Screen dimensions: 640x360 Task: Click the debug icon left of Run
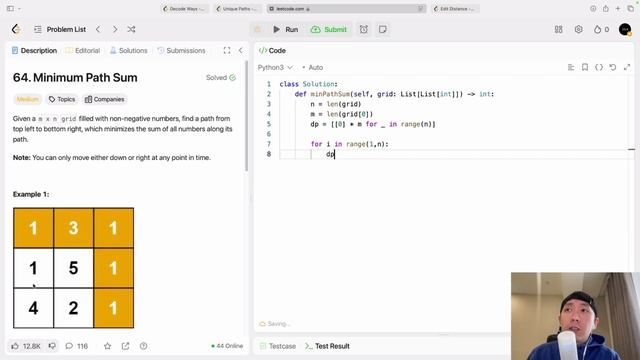[x=258, y=29]
